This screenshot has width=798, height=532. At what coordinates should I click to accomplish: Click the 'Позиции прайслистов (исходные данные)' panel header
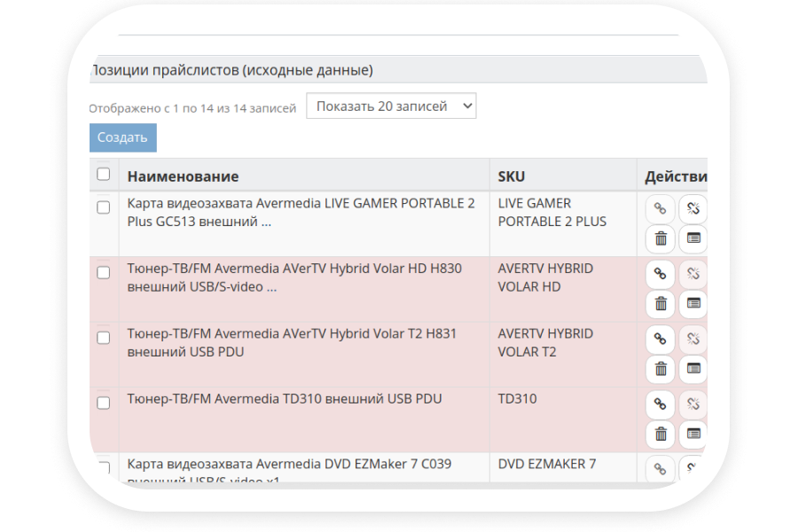point(398,70)
